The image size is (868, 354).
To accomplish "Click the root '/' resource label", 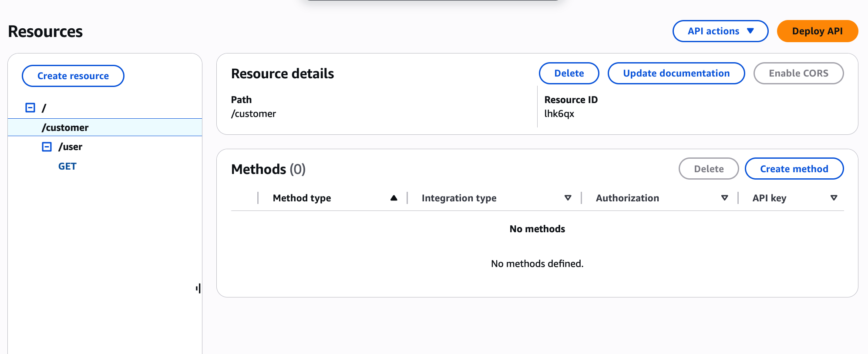I will [44, 108].
